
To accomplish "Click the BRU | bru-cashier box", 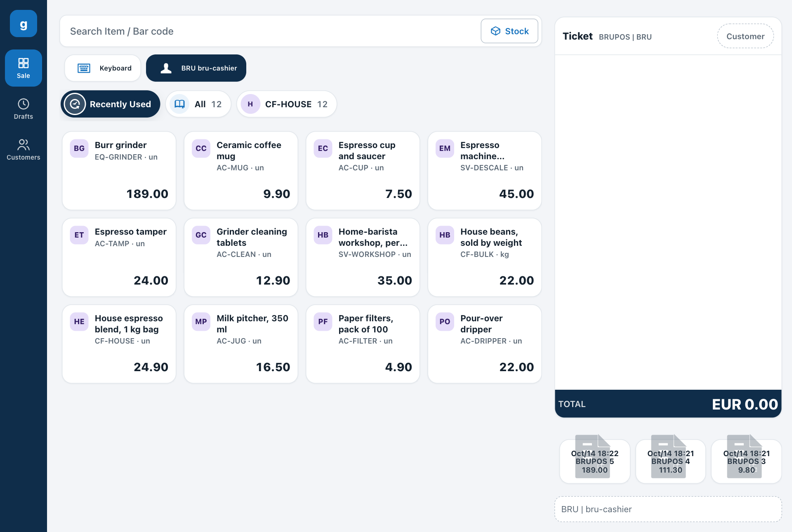I will [668, 509].
